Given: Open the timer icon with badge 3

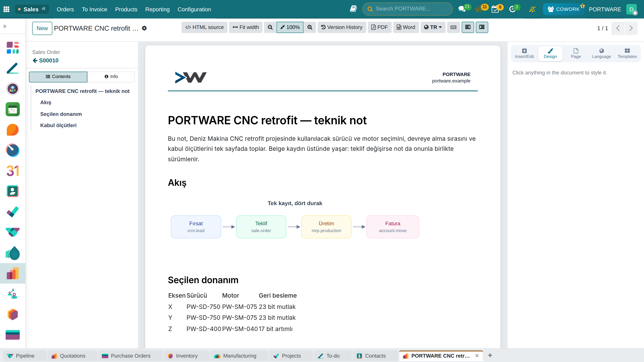Looking at the screenshot, I should click(512, 9).
